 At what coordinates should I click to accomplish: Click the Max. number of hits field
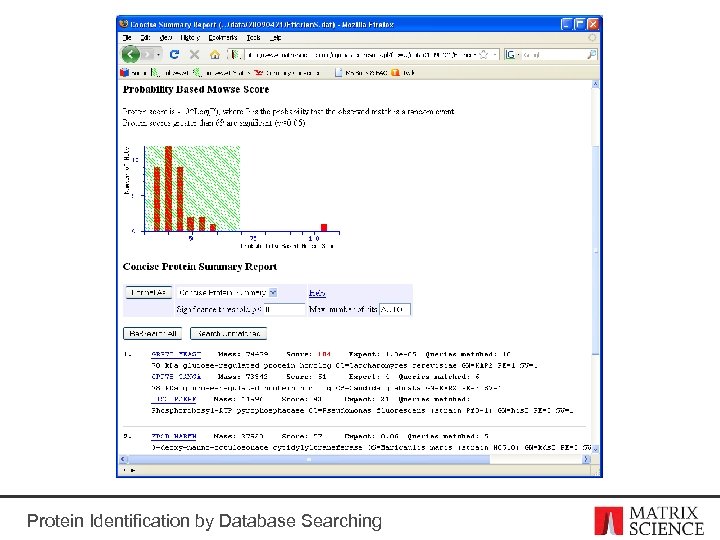(395, 309)
